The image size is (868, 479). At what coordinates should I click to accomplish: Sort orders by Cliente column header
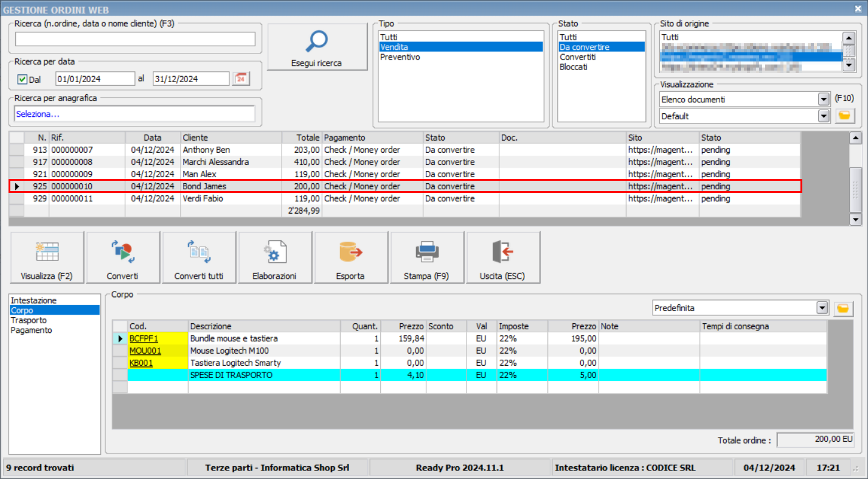click(231, 138)
